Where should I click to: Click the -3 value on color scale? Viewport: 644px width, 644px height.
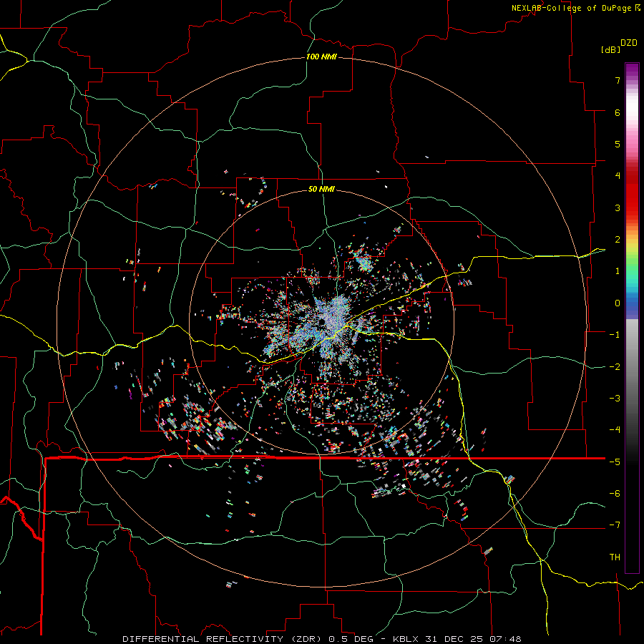pyautogui.click(x=615, y=399)
